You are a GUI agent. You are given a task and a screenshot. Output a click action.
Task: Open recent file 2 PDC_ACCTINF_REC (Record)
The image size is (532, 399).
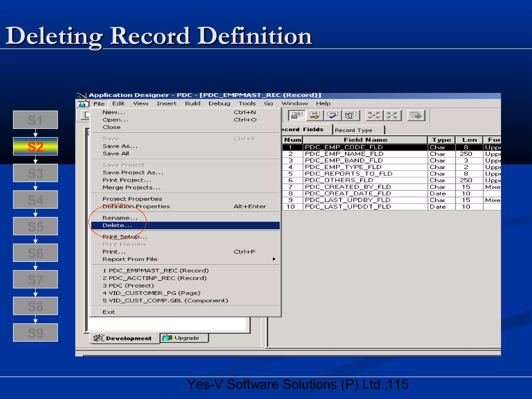[185, 278]
